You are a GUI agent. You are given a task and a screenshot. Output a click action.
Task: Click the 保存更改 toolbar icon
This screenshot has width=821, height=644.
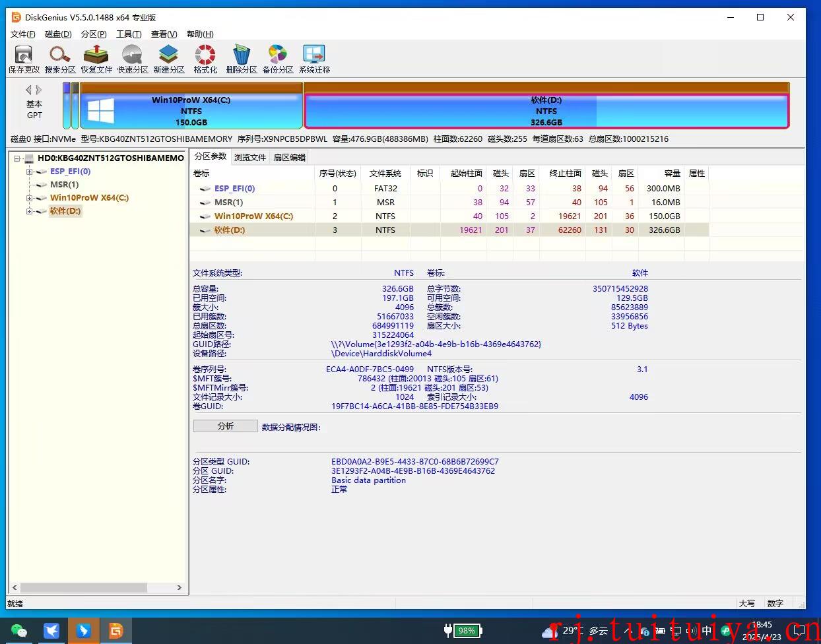(24, 59)
